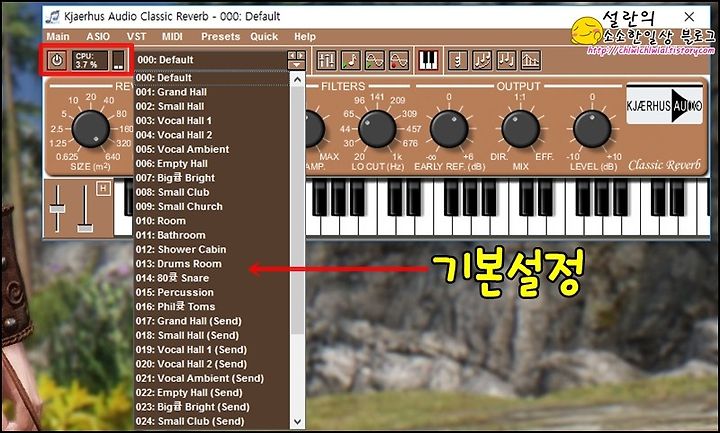
Task: Select preset 002: Small Hall
Action: click(212, 106)
